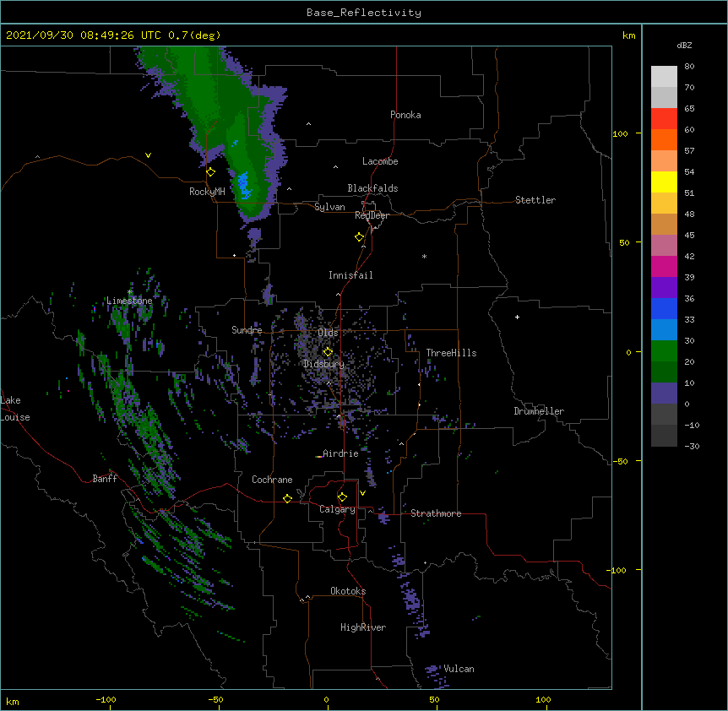Image resolution: width=728 pixels, height=711 pixels.
Task: Click the white plus marker north of Drumheller
Action: (x=517, y=317)
